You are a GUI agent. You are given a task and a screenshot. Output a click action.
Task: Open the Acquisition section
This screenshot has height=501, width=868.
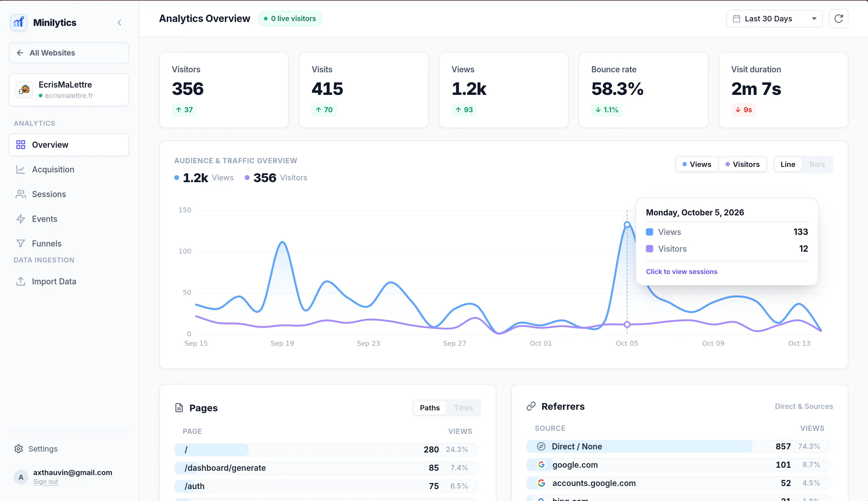[69, 170]
